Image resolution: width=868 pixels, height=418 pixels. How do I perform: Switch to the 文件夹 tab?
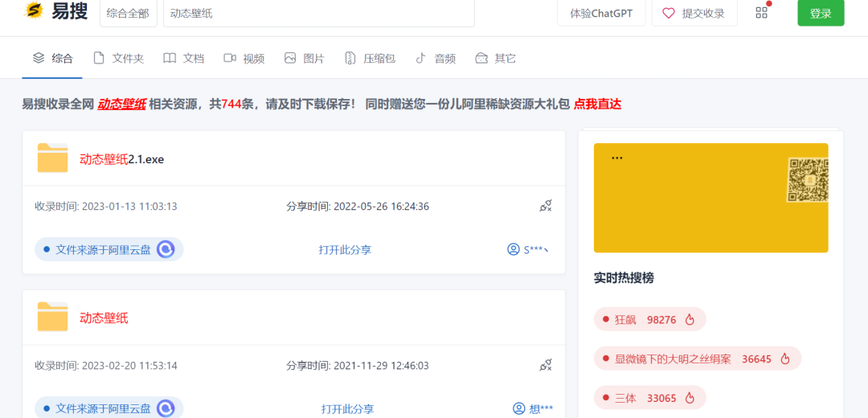click(x=118, y=58)
